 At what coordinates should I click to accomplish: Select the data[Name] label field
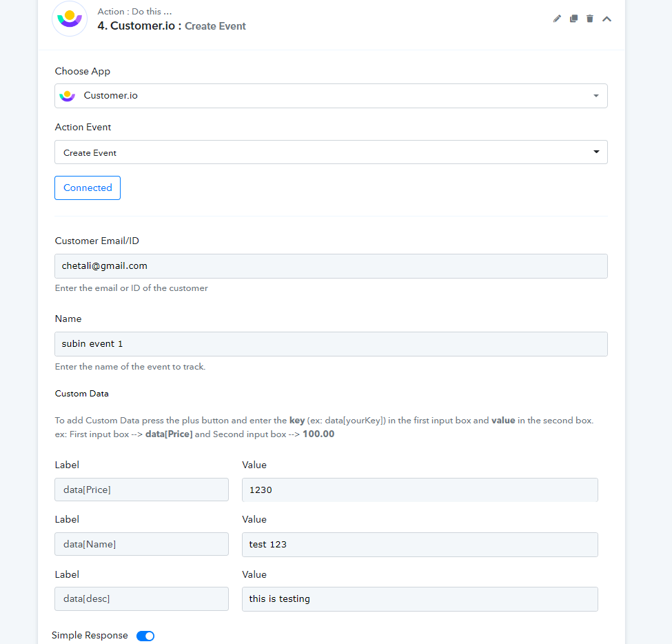(x=141, y=544)
